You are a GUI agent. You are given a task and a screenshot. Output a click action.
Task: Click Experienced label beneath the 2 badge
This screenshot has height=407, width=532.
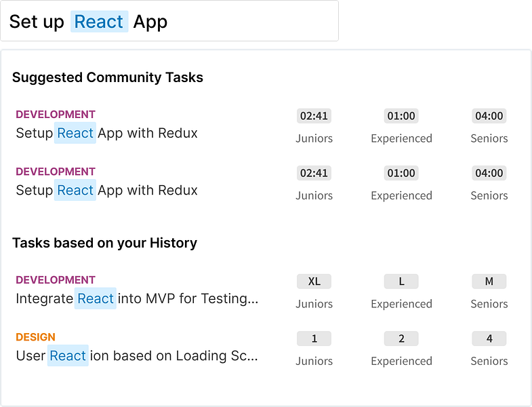coord(401,361)
